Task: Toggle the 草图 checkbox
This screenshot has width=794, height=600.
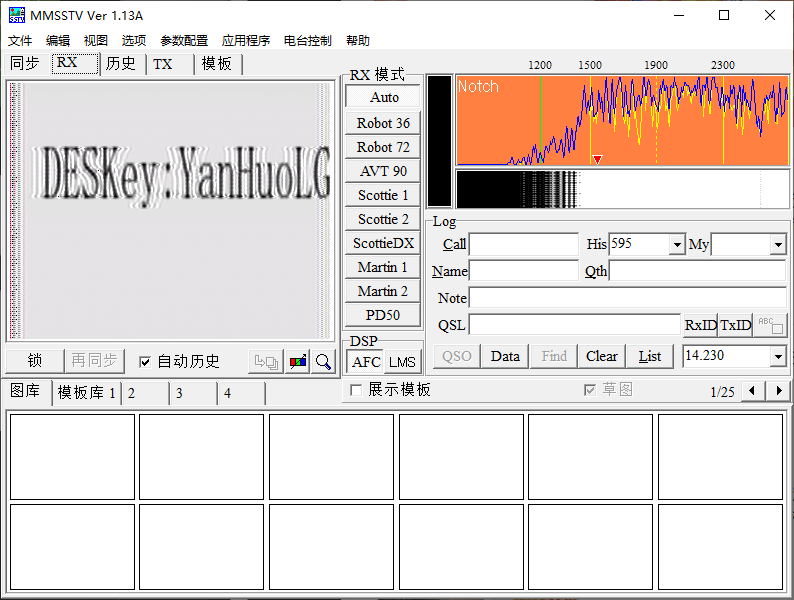Action: coord(590,390)
